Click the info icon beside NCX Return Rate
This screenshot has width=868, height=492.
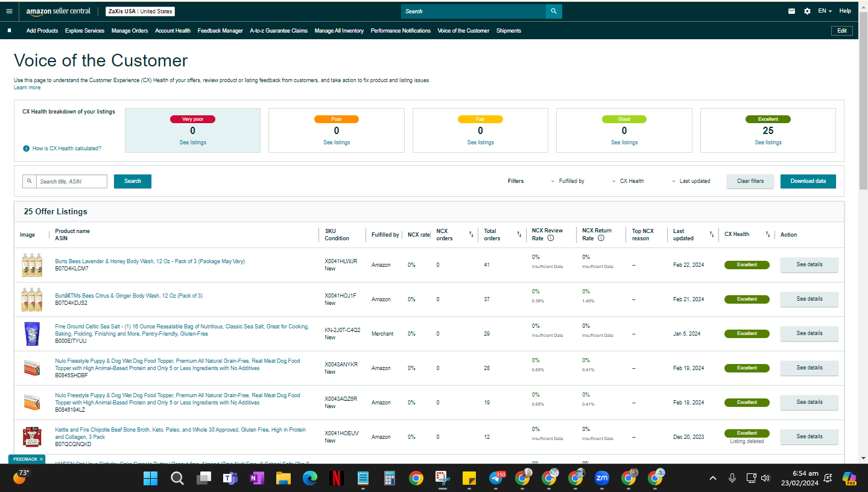(x=601, y=238)
